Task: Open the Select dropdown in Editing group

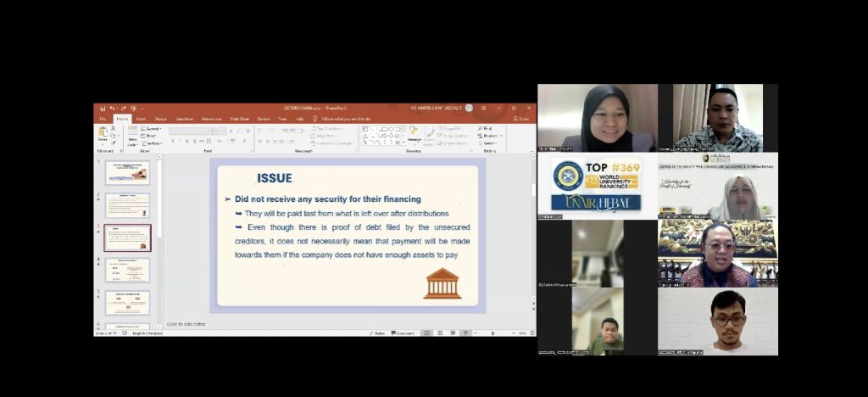Action: (x=489, y=143)
